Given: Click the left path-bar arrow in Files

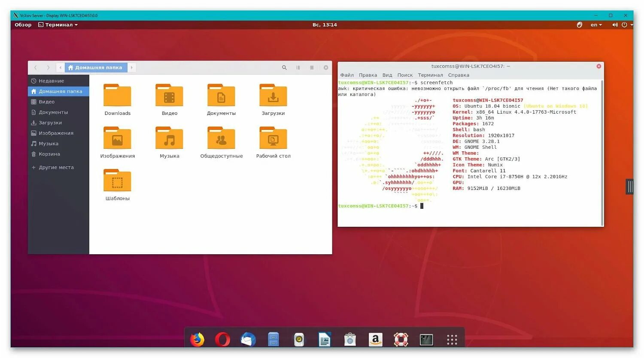Looking at the screenshot, I should pos(61,68).
